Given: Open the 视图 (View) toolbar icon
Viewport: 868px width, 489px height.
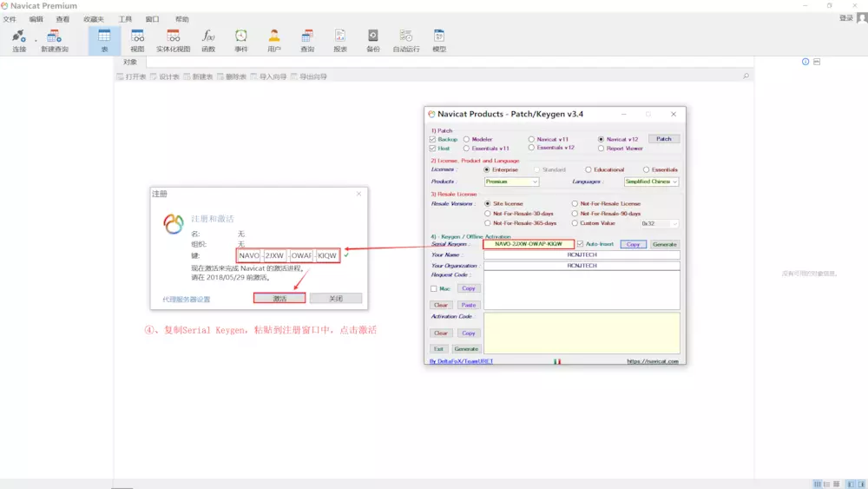Looking at the screenshot, I should click(137, 41).
